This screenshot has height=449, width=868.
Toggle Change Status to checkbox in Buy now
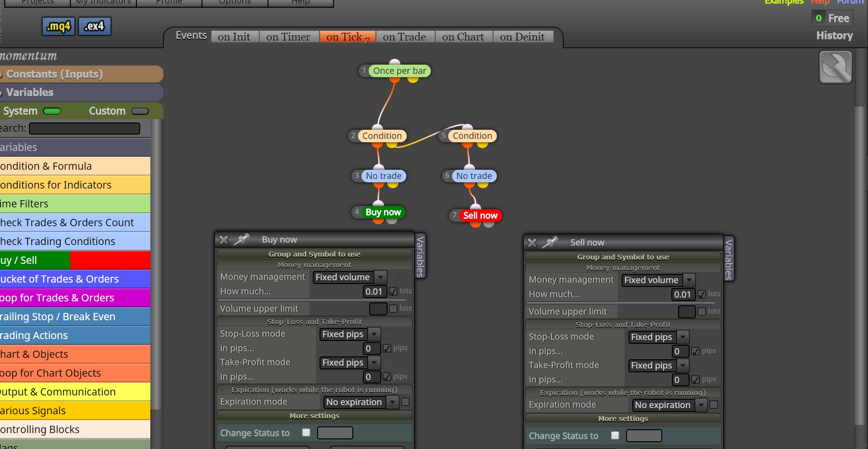[x=306, y=433]
